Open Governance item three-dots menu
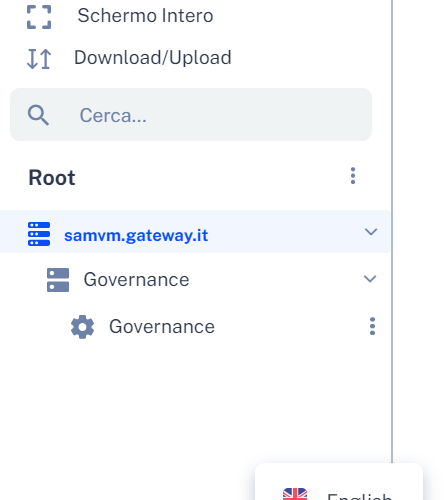 tap(372, 326)
